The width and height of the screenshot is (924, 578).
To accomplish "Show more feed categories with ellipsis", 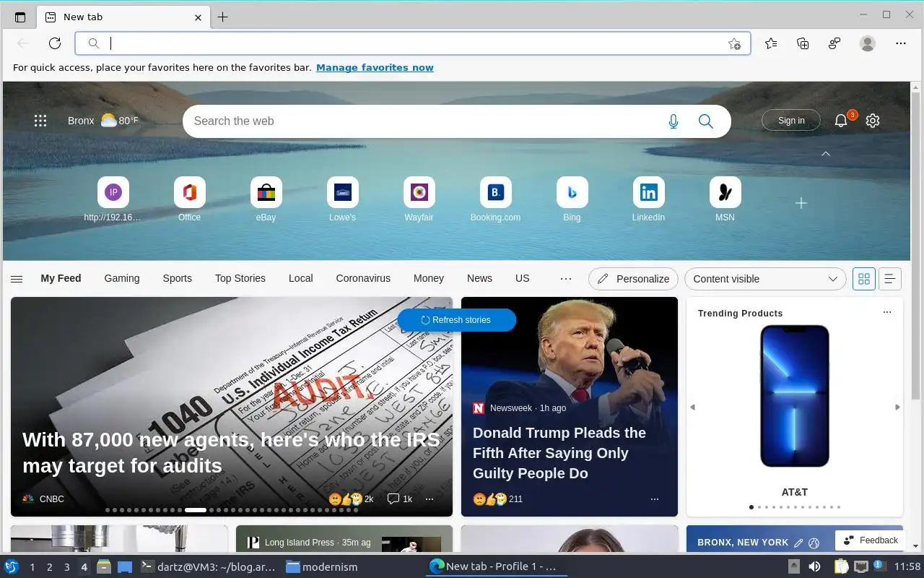I will (x=566, y=279).
